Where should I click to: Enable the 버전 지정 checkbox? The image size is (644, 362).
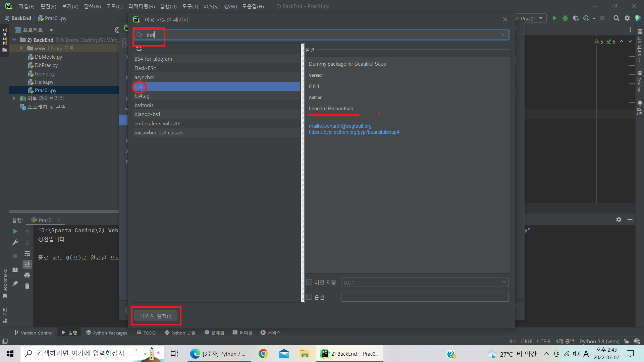pos(309,282)
